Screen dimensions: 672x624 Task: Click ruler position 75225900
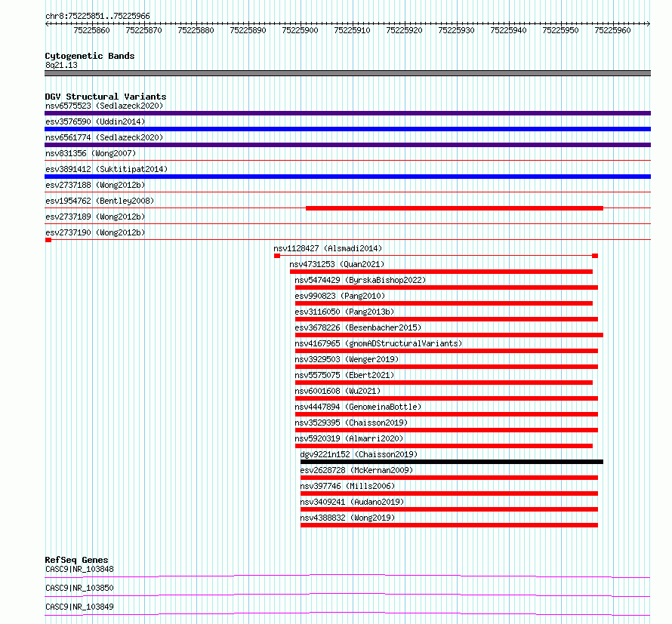300,30
